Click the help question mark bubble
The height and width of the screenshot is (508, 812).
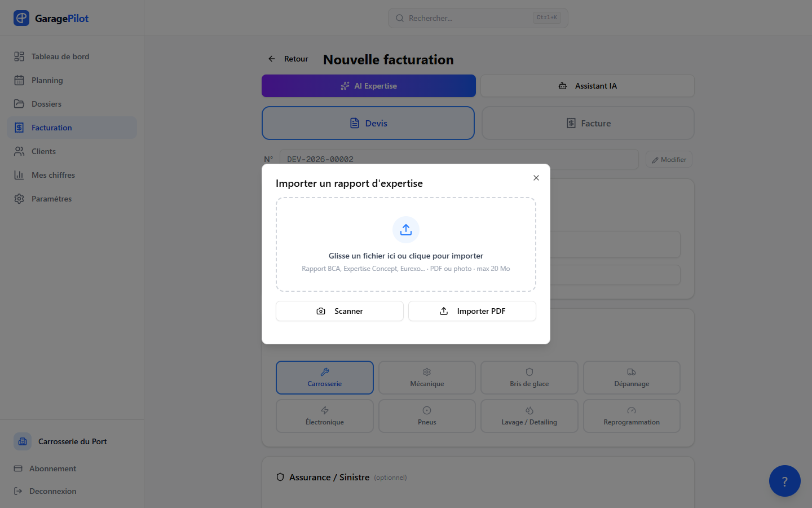[785, 481]
